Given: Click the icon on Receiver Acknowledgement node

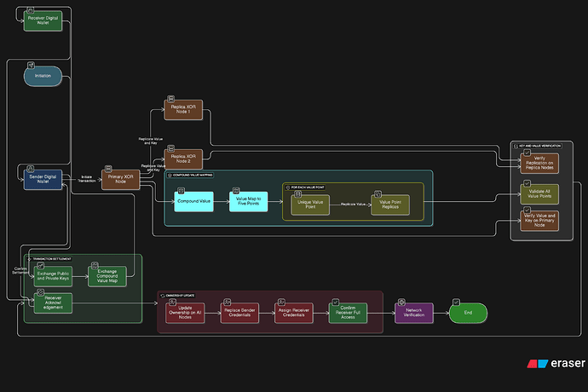Looking at the screenshot, I should [41, 292].
